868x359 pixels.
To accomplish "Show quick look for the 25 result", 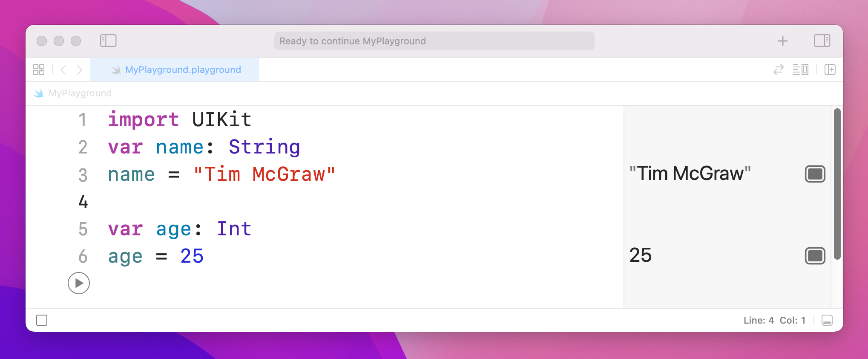I will [x=815, y=256].
